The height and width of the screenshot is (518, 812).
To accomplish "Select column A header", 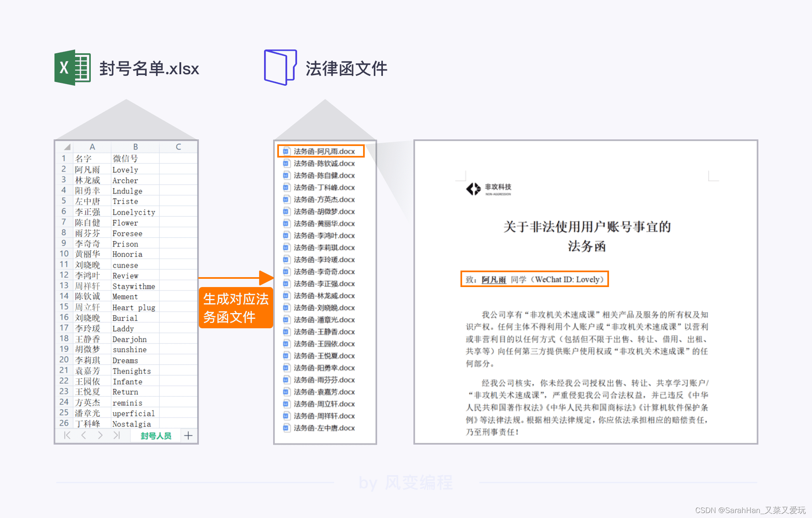I will click(92, 147).
